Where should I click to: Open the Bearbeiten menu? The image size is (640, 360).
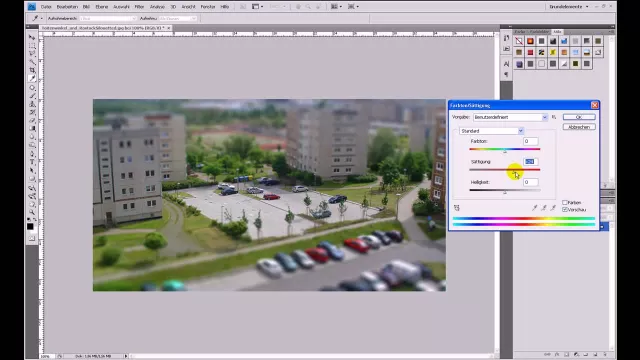(67, 7)
